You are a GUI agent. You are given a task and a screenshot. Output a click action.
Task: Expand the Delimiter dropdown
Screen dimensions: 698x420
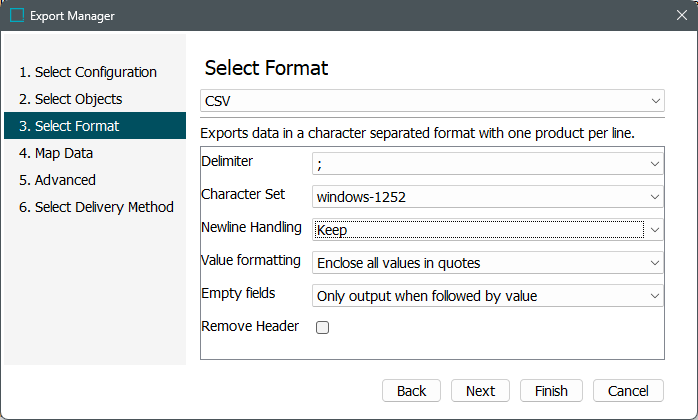coord(655,163)
